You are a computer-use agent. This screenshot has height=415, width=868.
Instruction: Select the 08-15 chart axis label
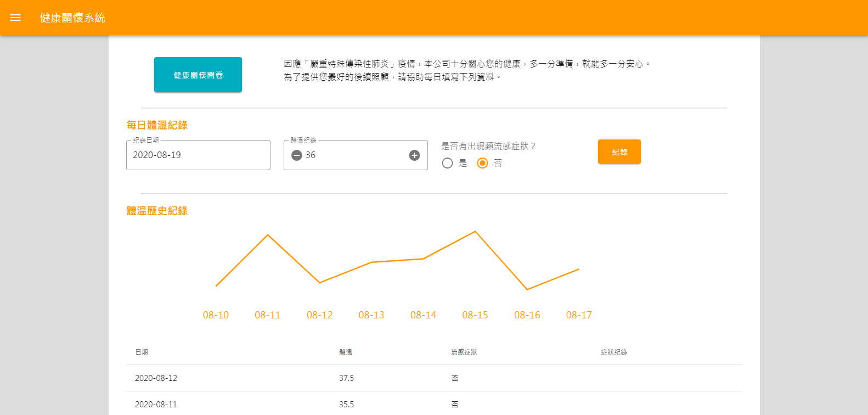coord(475,315)
